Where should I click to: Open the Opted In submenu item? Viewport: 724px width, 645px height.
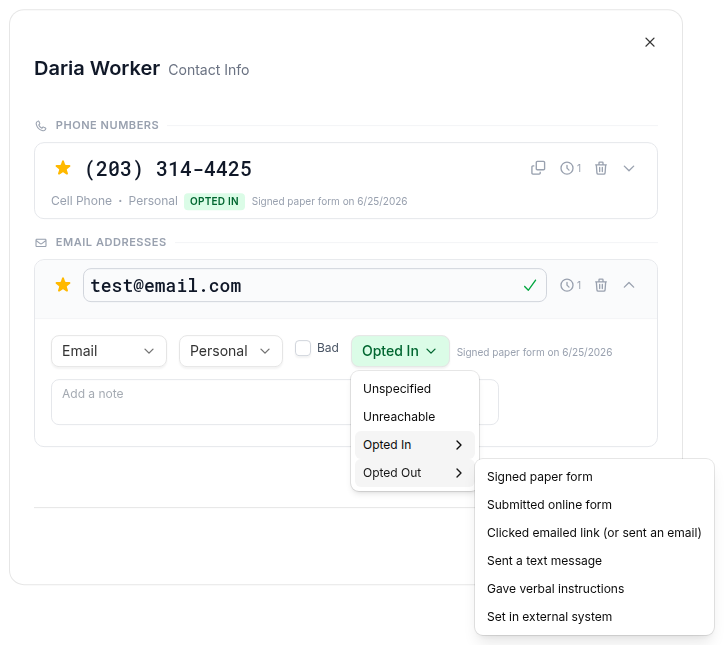pyautogui.click(x=414, y=445)
